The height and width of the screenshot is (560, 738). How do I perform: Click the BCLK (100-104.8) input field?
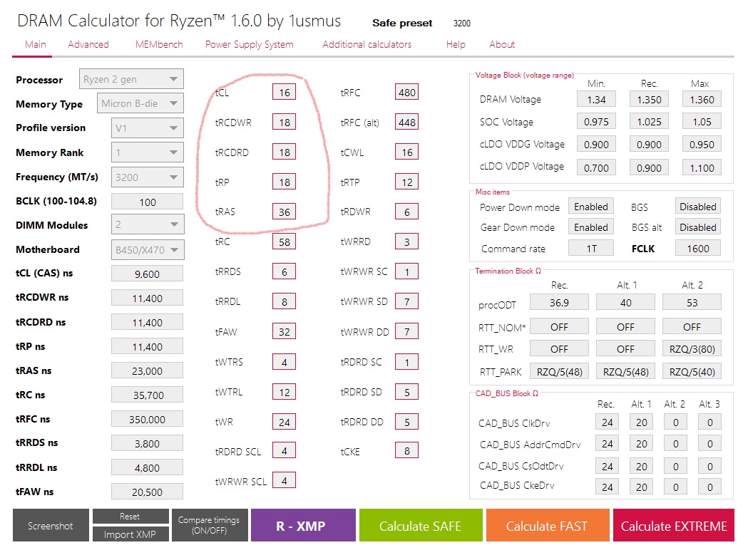coord(148,202)
